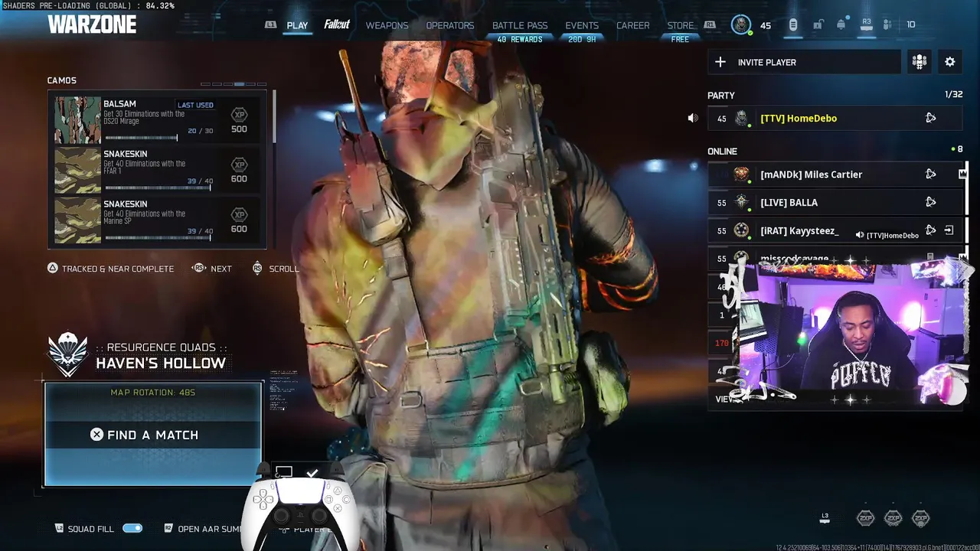Click the middle 2XP token icon

coord(893,518)
